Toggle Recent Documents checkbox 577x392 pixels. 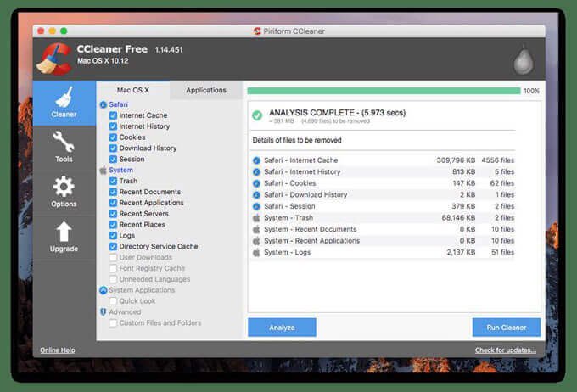click(x=113, y=192)
